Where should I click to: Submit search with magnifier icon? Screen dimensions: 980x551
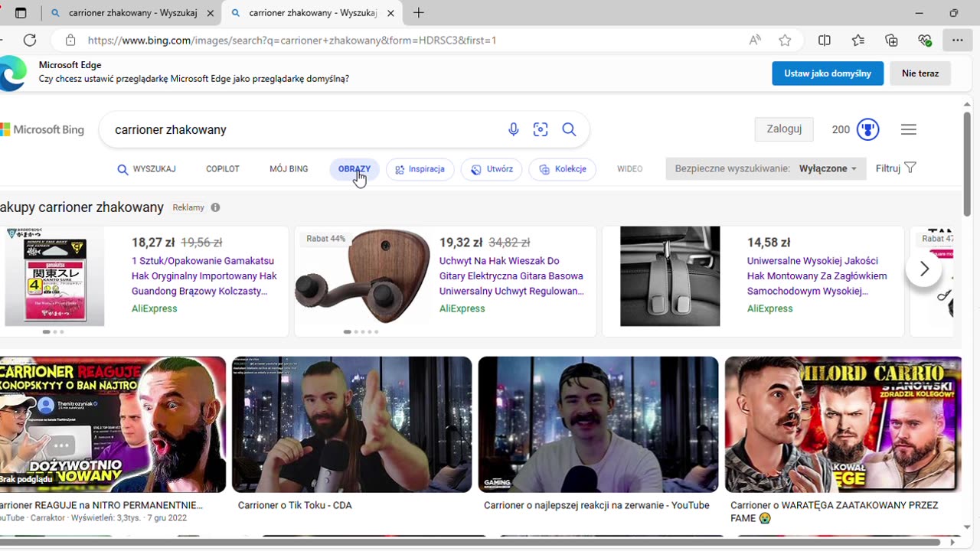569,130
